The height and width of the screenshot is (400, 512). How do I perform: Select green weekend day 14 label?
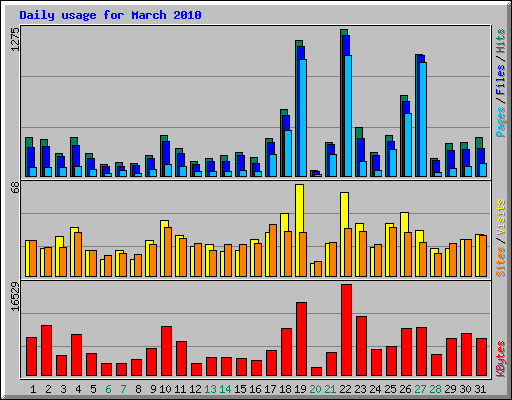[225, 389]
